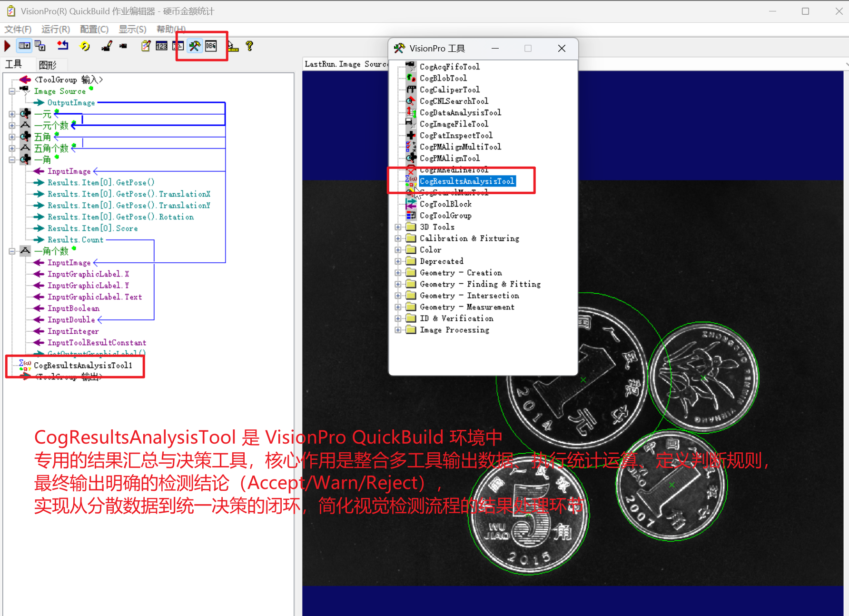
Task: Open the Geometry - Measurement folder
Action: tap(467, 307)
